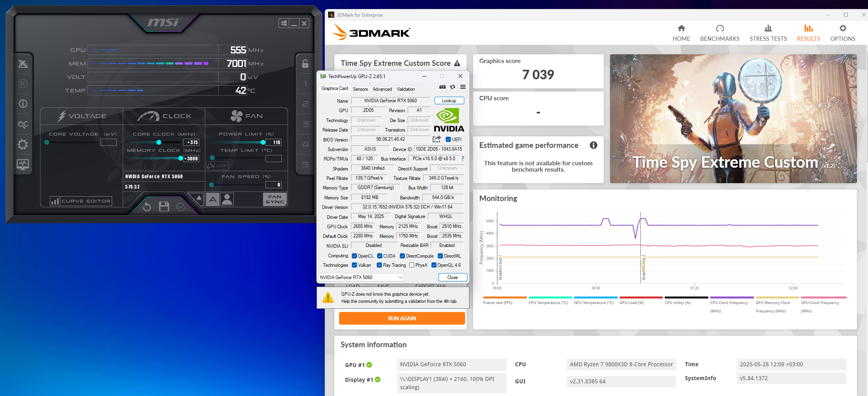Enable the PhysX checkbox
Viewport: 868px width, 396px height.
(x=412, y=265)
